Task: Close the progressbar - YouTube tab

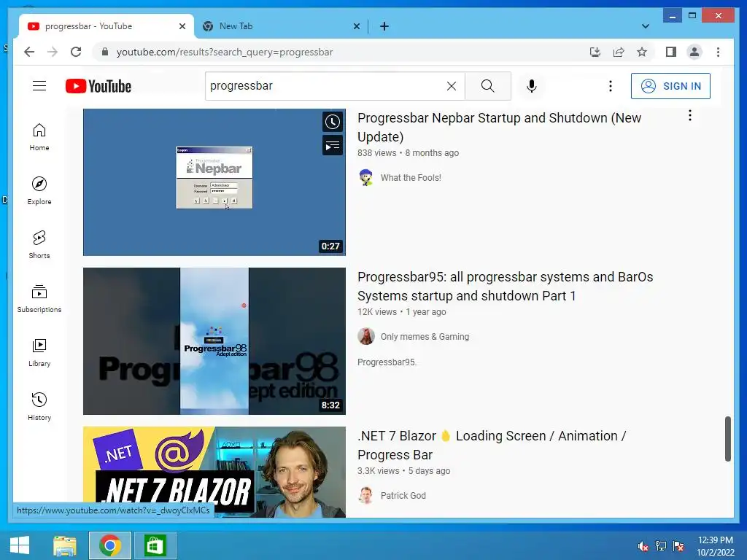Action: click(182, 27)
